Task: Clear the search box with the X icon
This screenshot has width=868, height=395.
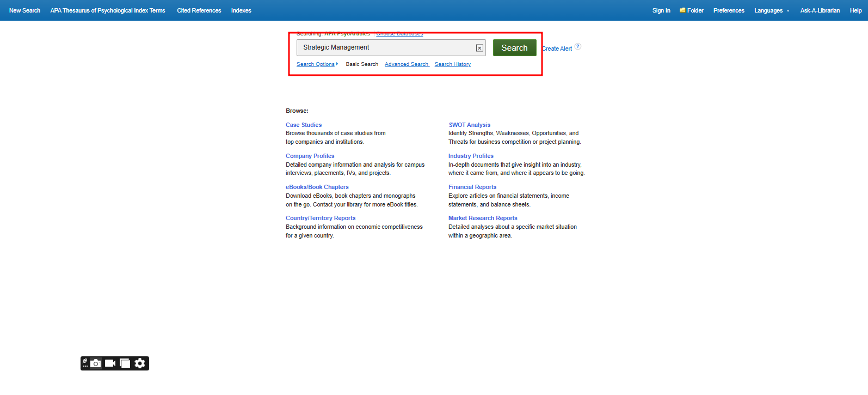Action: [479, 48]
